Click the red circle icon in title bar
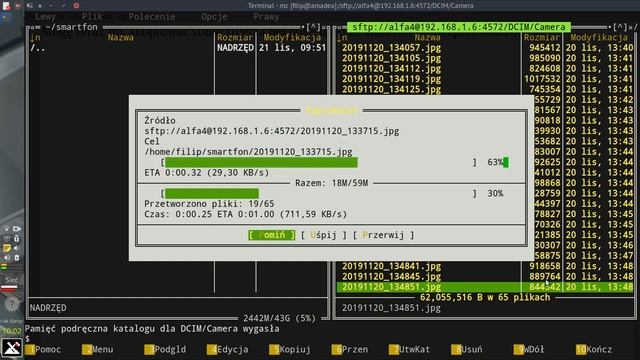This screenshot has width=640, height=360. click(x=76, y=6)
